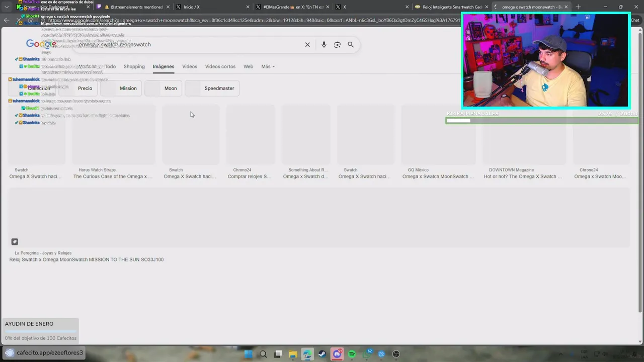This screenshot has width=644, height=362.
Task: Open Discord from the taskbar
Action: 337,354
